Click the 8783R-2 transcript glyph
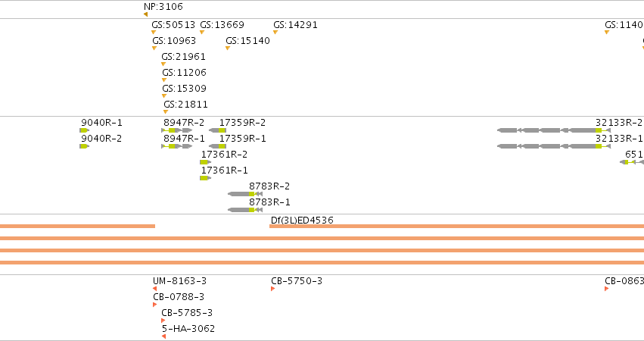Viewport: 644px width, 341px height. click(245, 194)
